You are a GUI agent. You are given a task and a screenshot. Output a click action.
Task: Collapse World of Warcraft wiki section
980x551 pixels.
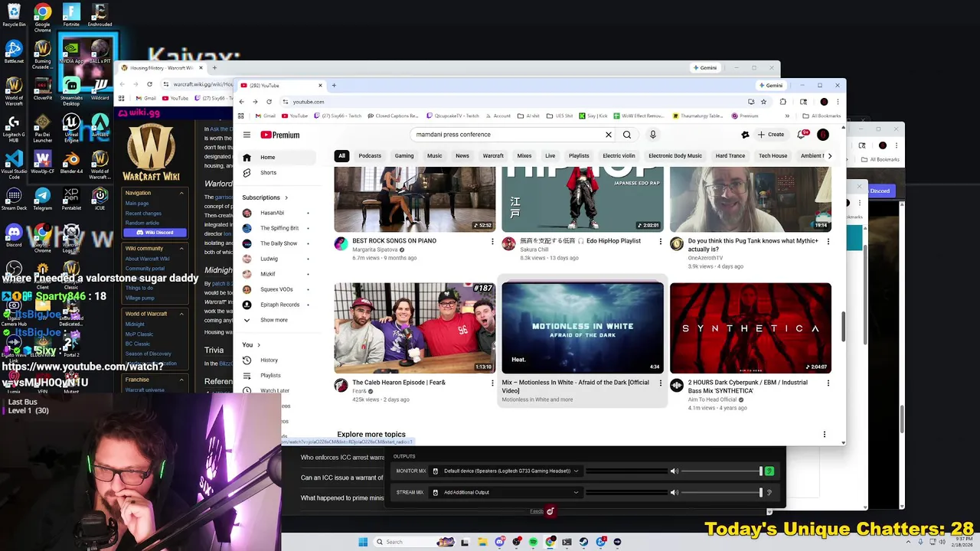point(181,314)
